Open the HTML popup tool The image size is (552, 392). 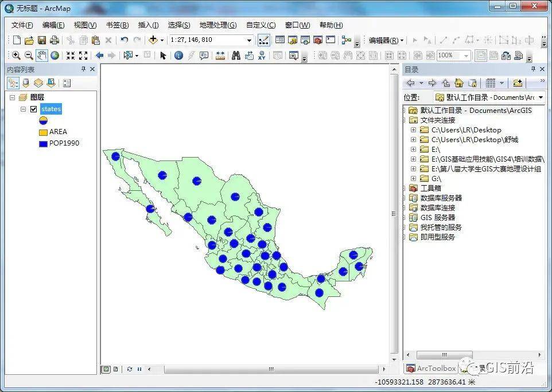coord(204,56)
